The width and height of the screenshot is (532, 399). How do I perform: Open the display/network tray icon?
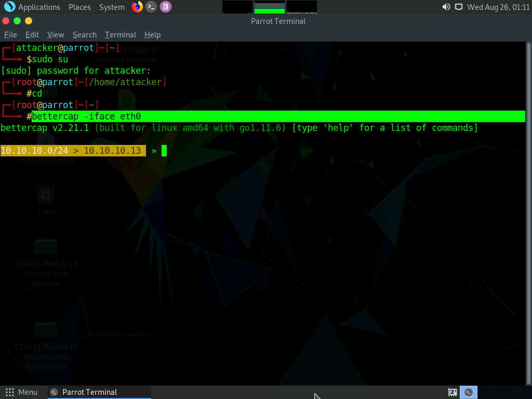[x=459, y=7]
